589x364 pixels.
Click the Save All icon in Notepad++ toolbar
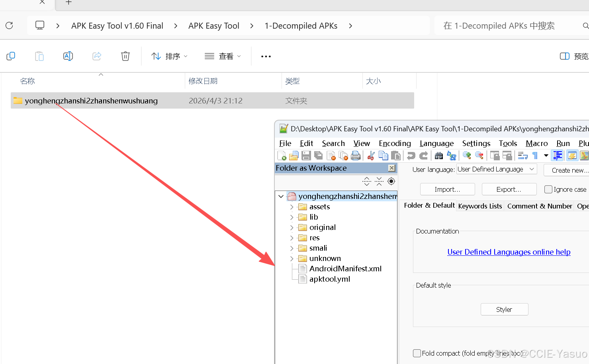(x=319, y=156)
